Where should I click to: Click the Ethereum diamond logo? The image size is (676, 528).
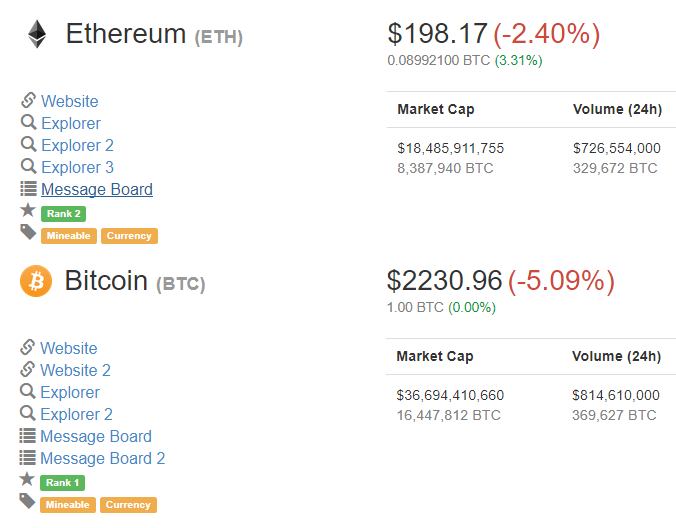(37, 34)
